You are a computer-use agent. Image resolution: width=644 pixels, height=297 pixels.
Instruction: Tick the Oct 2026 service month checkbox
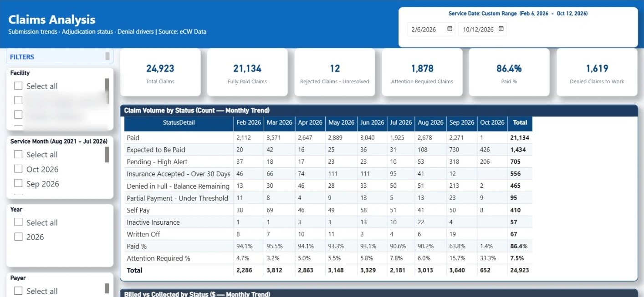(x=18, y=169)
